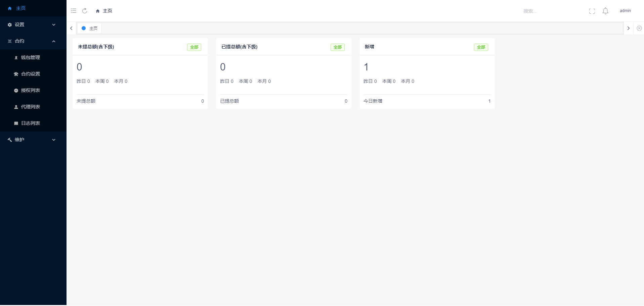Toggle the sidebar collapse list icon
Screen dimensions: 644x306
point(74,11)
